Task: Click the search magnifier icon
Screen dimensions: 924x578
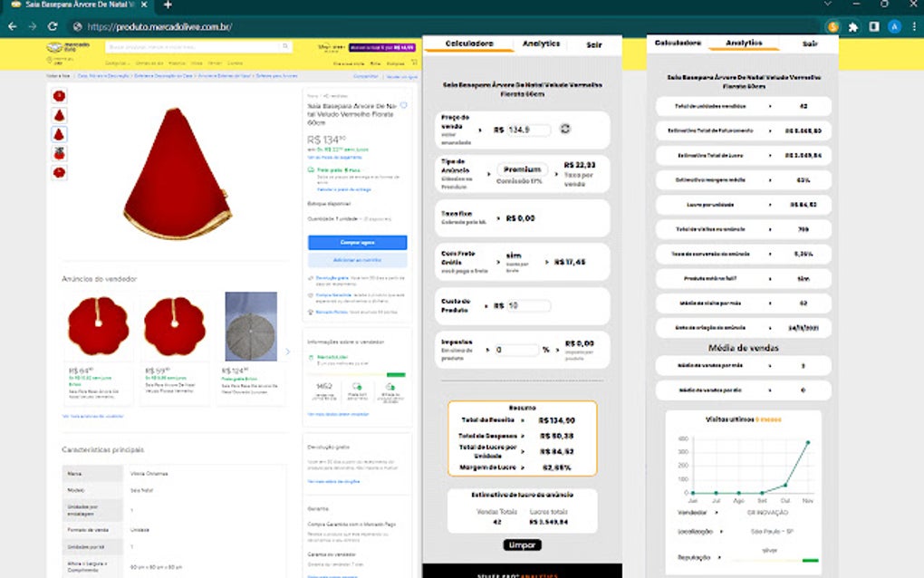Action: tap(285, 46)
